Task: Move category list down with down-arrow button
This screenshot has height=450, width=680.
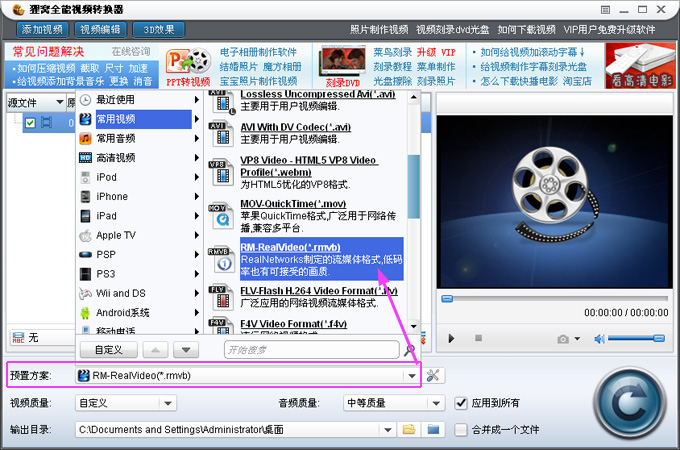Action: tap(186, 349)
